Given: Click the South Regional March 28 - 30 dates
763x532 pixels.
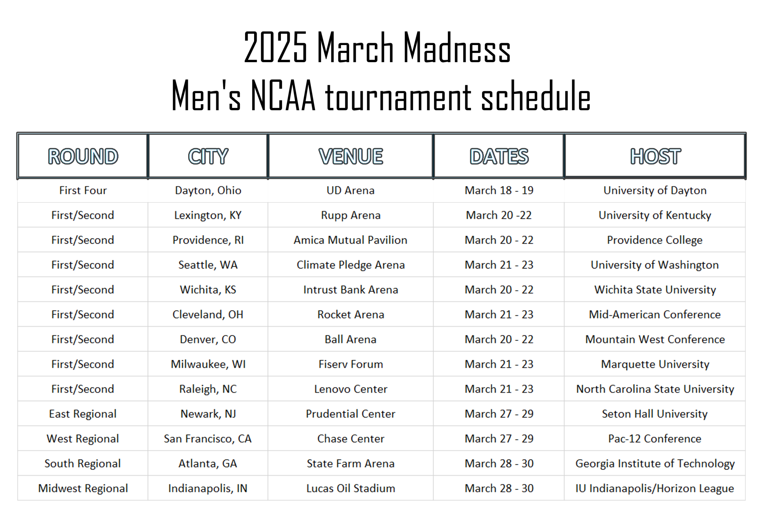Looking at the screenshot, I should (x=499, y=463).
